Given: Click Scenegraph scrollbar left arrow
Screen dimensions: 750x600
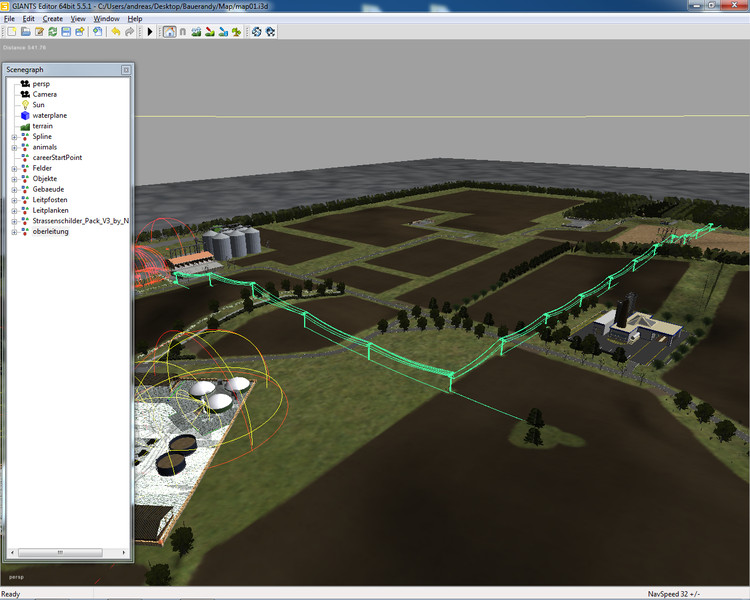Looking at the screenshot, I should (12, 553).
